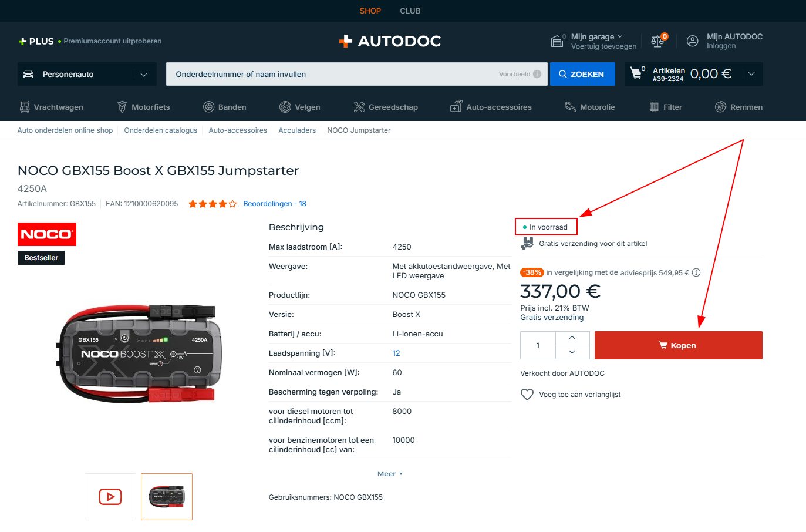Click the Gratis verzending text under price
The image size is (806, 532).
tap(552, 318)
